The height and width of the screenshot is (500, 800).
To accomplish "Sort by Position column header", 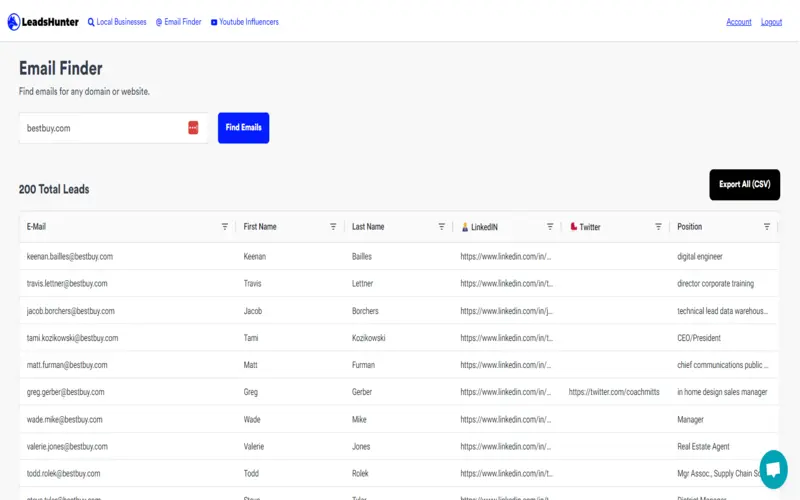I will [689, 227].
